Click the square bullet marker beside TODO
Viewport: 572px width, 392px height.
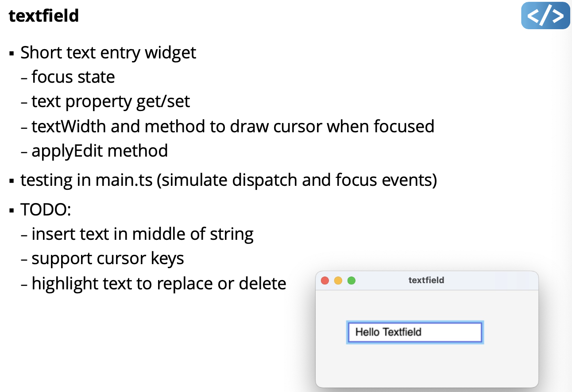(12, 210)
